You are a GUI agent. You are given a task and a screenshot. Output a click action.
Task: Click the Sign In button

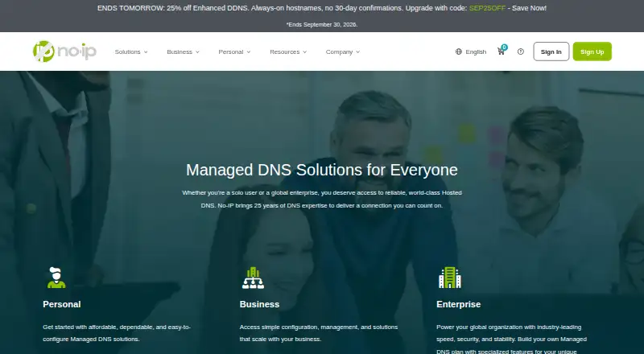551,51
